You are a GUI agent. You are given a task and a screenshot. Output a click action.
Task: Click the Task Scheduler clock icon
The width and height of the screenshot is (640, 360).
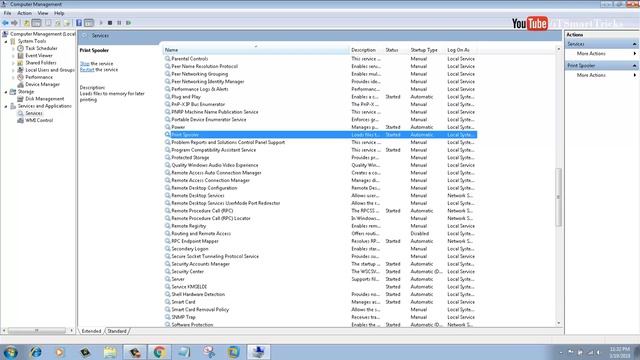click(20, 48)
